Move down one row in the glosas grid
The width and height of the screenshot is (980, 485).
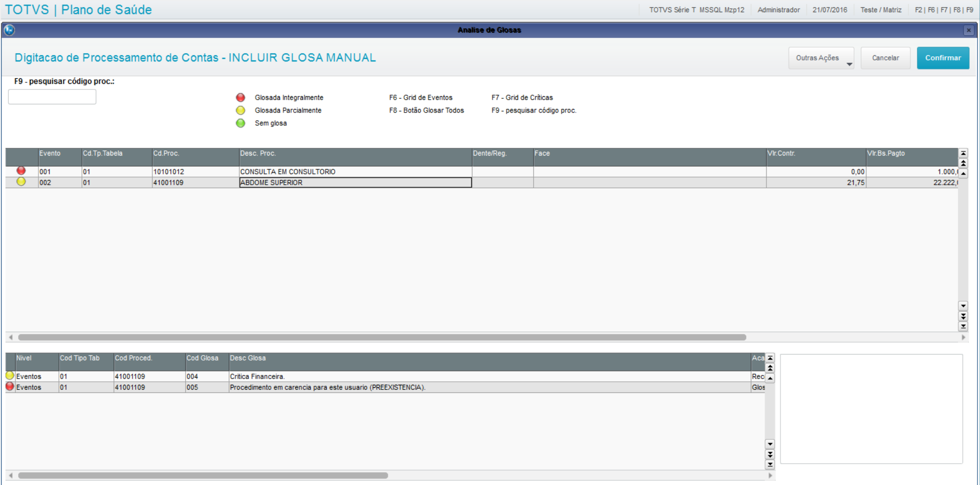(770, 444)
